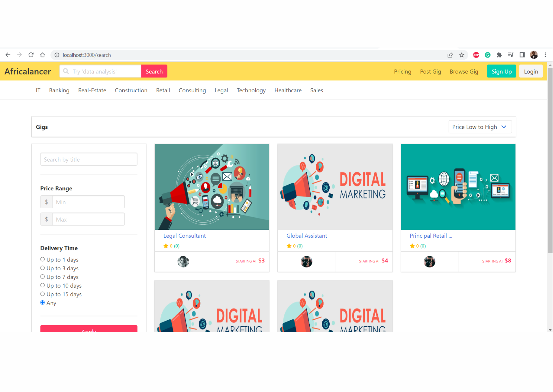Toggle the browser side panel icon
553x392 pixels.
tap(522, 55)
